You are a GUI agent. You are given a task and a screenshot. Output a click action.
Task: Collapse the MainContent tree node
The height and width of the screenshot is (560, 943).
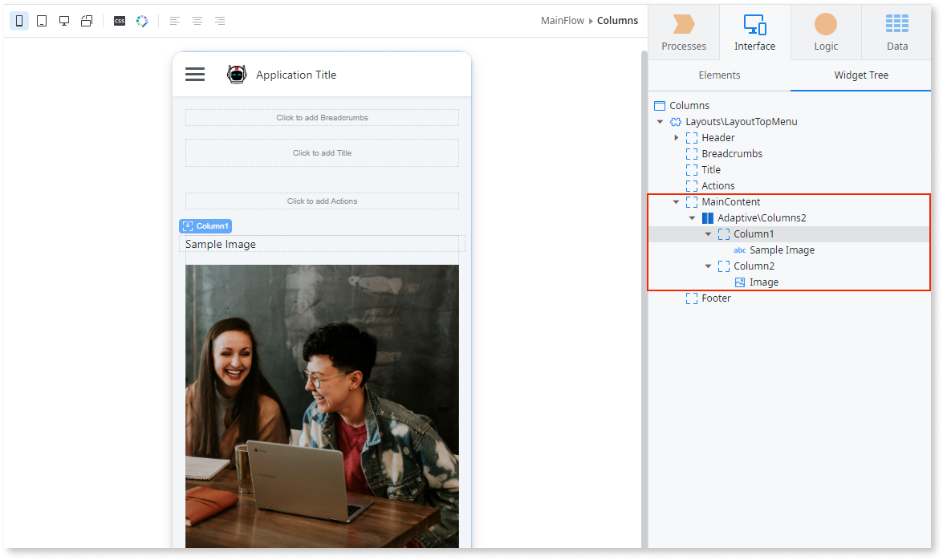point(676,202)
